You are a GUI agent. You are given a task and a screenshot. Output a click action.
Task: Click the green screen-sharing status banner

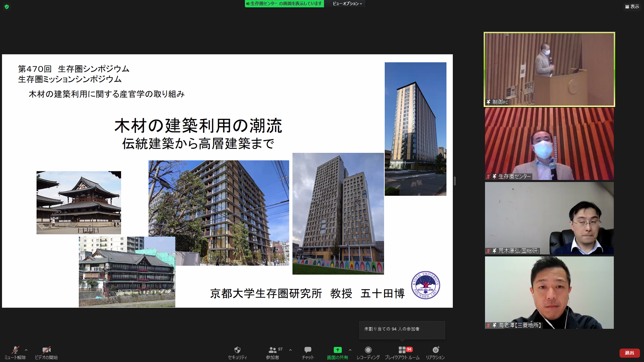(x=284, y=4)
